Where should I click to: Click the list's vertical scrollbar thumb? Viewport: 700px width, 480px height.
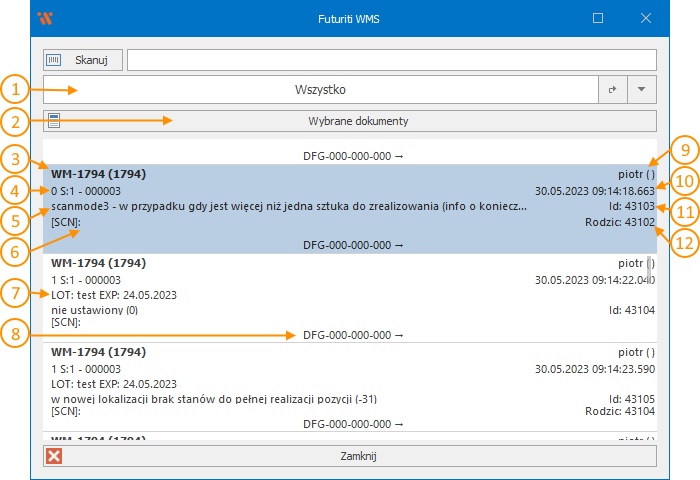(650, 267)
